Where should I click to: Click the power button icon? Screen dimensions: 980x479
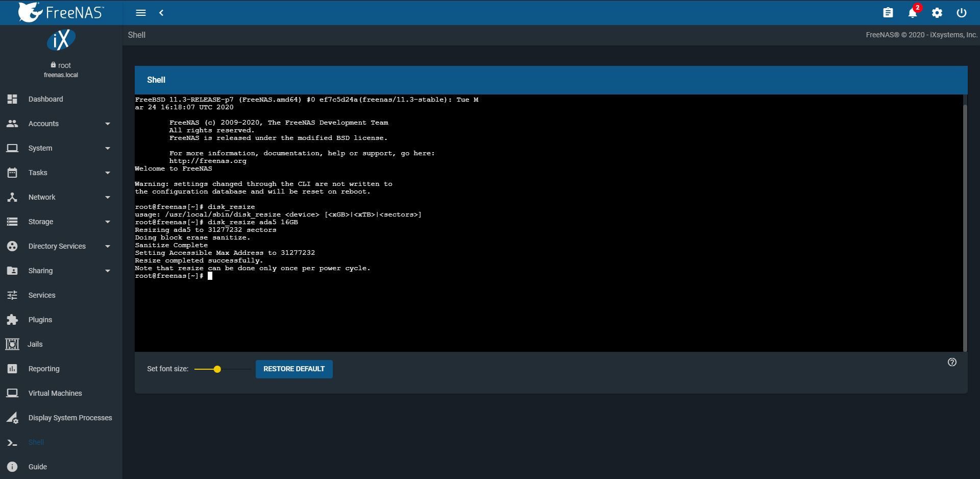click(x=962, y=13)
